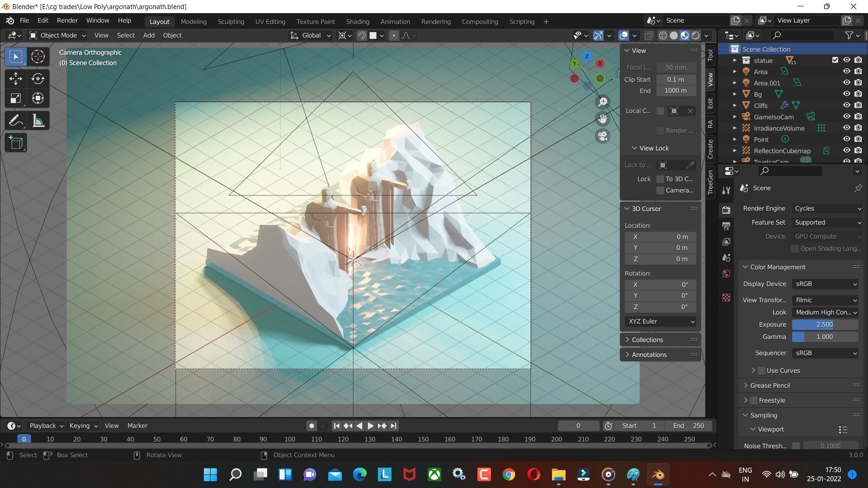
Task: Click the pan view hand icon
Action: 603,119
